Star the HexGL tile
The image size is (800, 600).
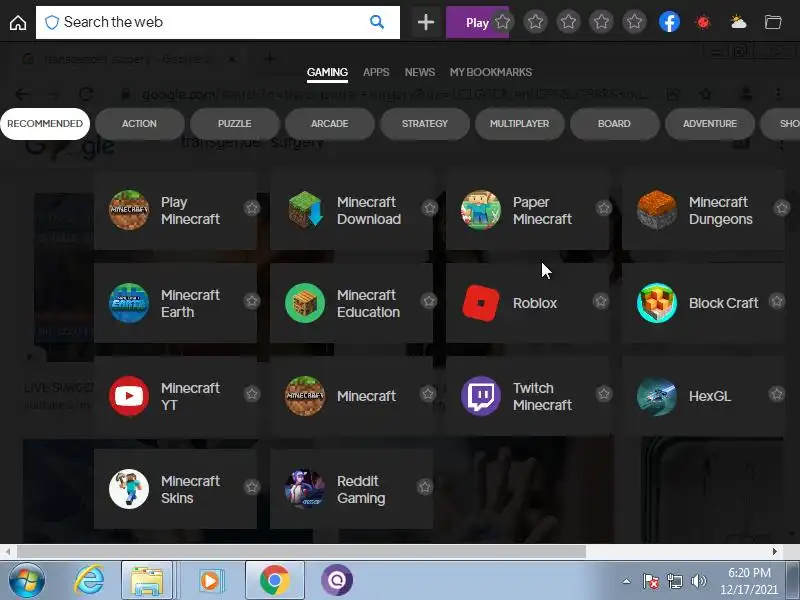pos(777,394)
